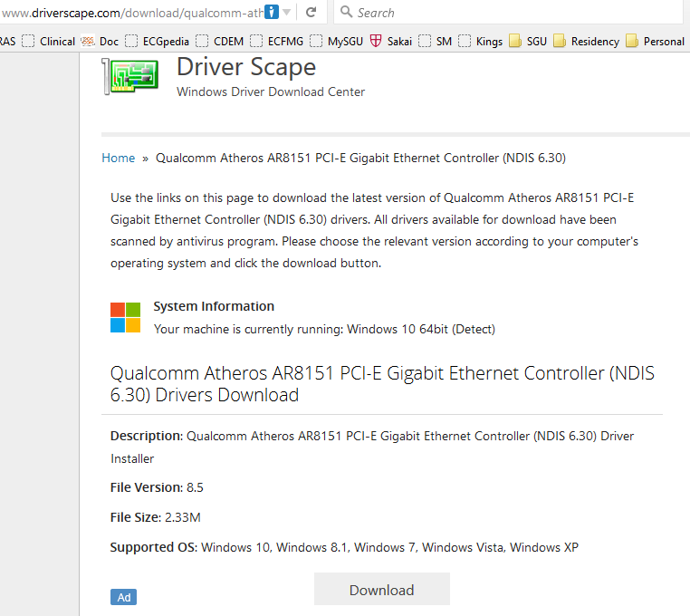Click the Windows logo in System Information
The width and height of the screenshot is (690, 616).
(126, 317)
